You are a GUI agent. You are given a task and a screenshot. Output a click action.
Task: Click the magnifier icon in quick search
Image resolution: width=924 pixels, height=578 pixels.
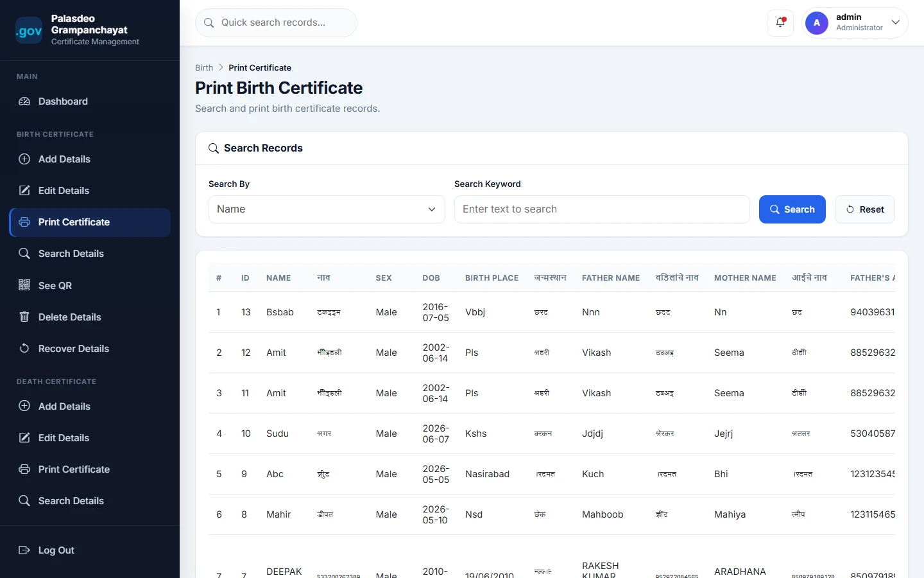(209, 22)
